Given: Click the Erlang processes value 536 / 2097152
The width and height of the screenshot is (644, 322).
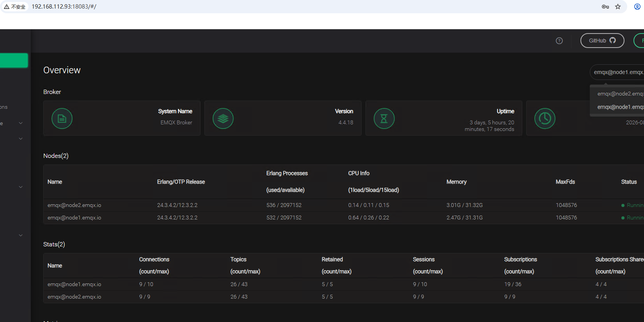Looking at the screenshot, I should click(x=284, y=205).
